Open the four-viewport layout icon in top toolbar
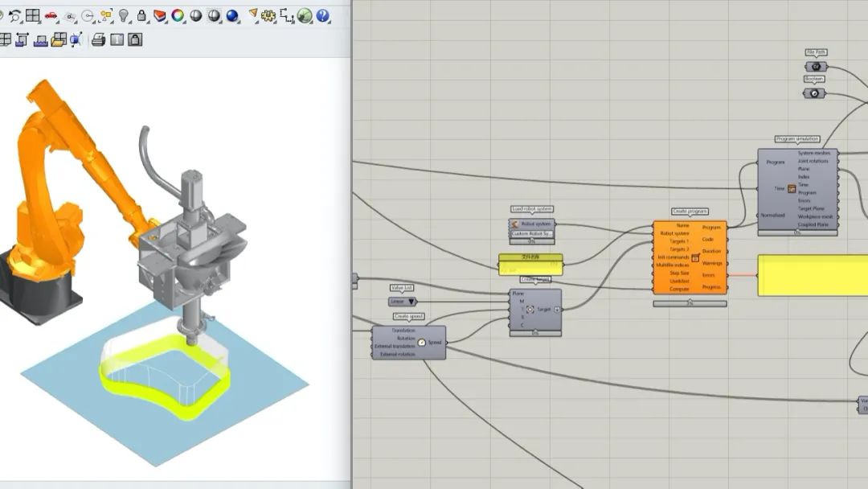 33,16
